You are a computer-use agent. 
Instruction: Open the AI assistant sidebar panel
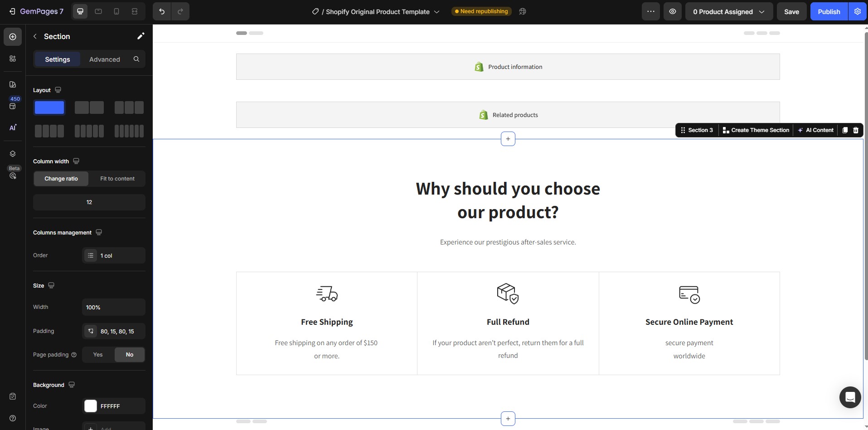click(x=13, y=127)
